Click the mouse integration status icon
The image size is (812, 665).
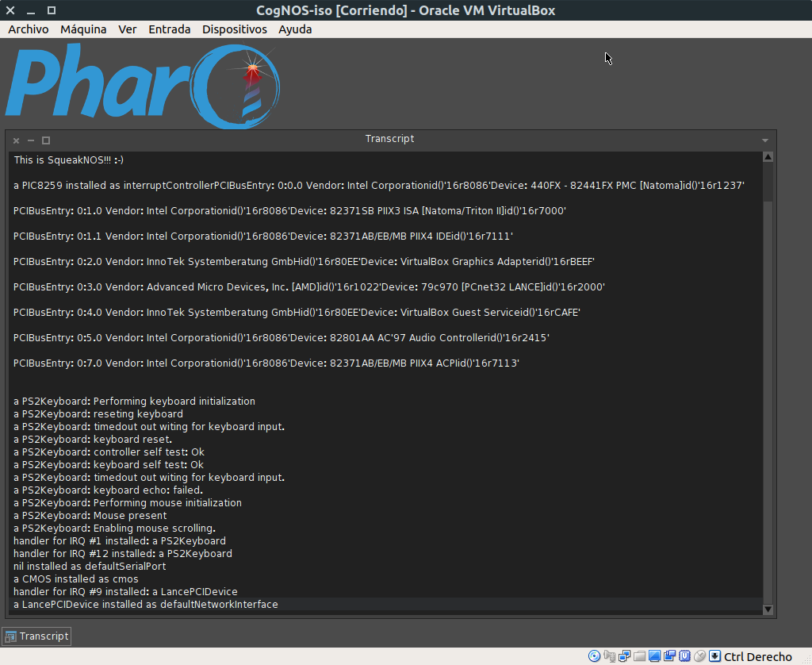(x=699, y=656)
